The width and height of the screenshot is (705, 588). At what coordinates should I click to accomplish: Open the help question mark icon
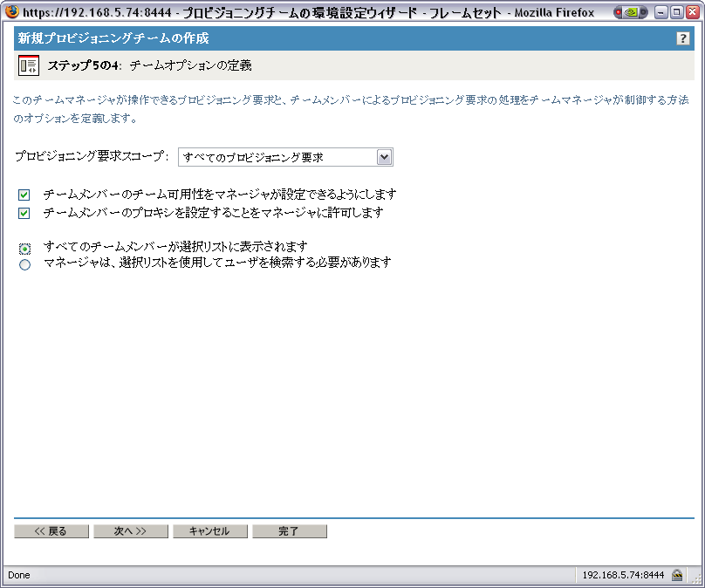pos(683,38)
